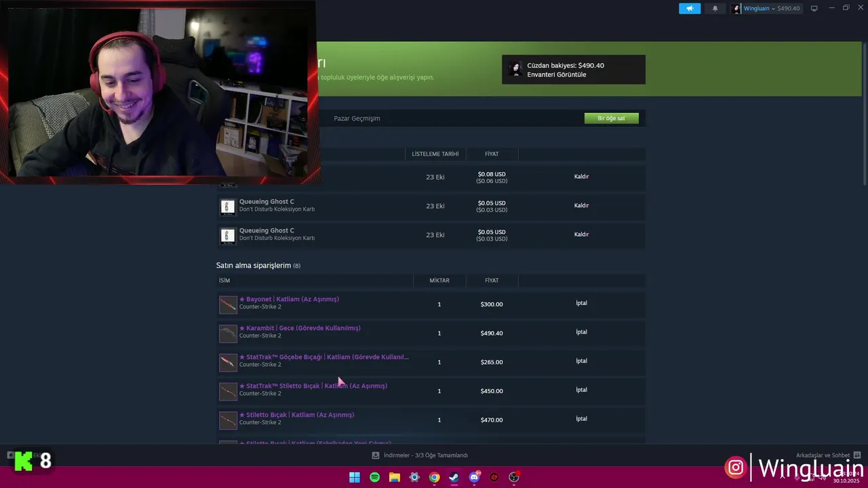Open the announcements megaphone button

point(690,8)
